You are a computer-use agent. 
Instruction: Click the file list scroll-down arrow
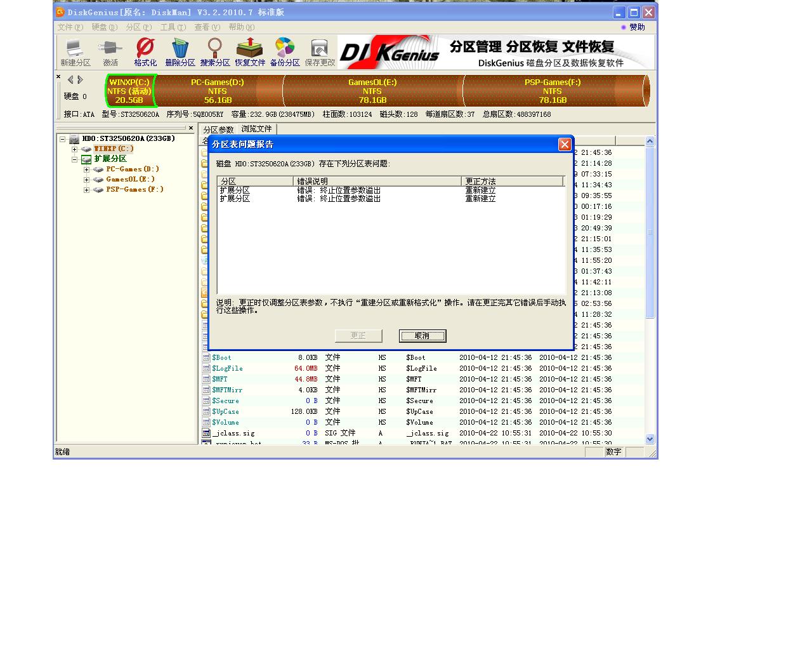[x=650, y=439]
